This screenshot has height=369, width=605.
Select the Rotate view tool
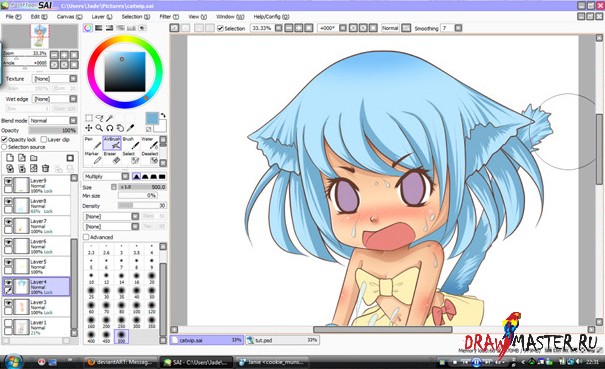pyautogui.click(x=110, y=128)
